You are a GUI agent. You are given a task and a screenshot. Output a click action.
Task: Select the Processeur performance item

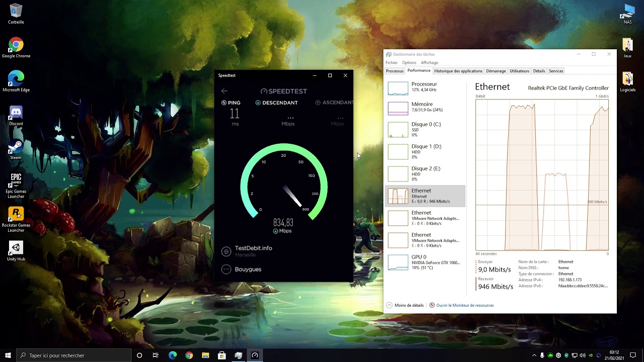(426, 87)
